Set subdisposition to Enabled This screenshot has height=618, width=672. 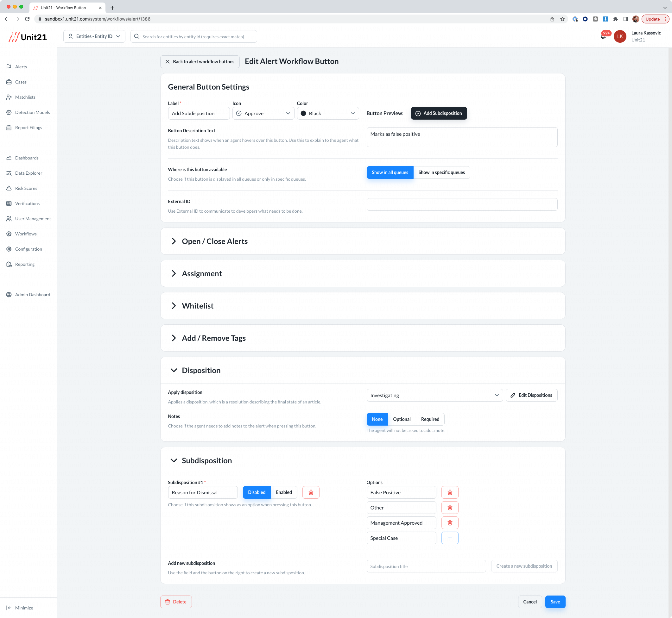click(x=284, y=492)
